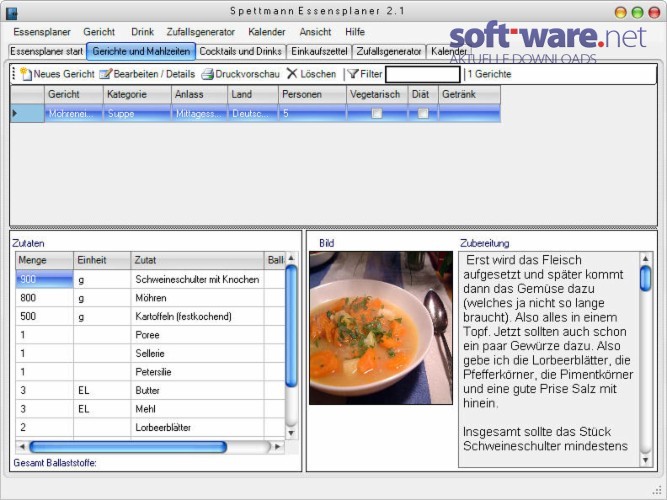Switch to Zufallsgenerator tab

click(389, 51)
